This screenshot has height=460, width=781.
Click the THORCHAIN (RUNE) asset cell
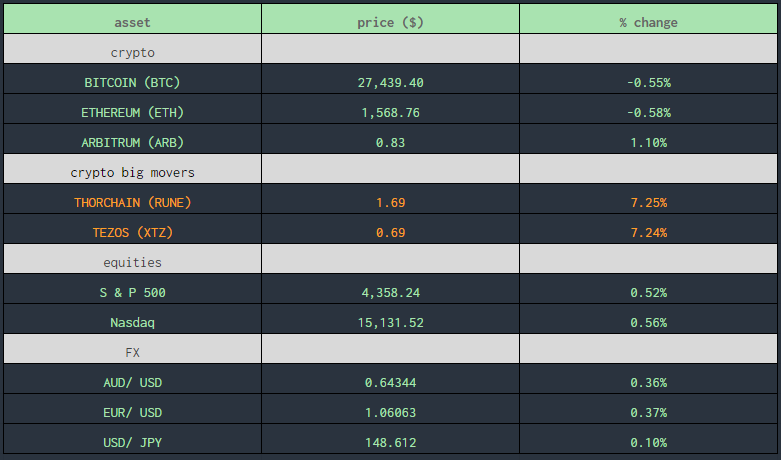[x=132, y=199]
